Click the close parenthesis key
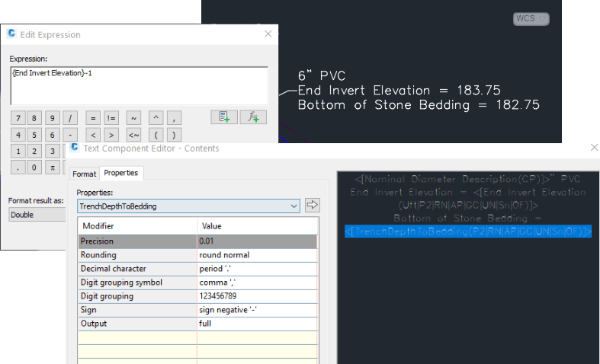 (x=174, y=135)
